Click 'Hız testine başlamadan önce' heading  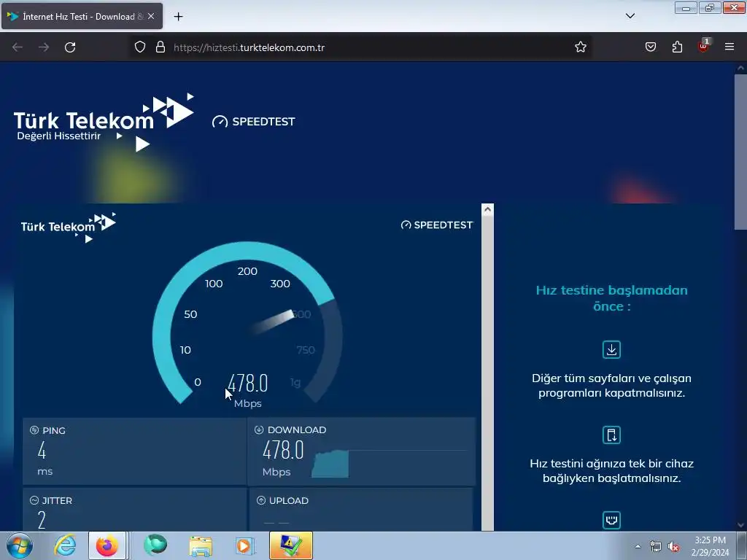click(x=612, y=298)
